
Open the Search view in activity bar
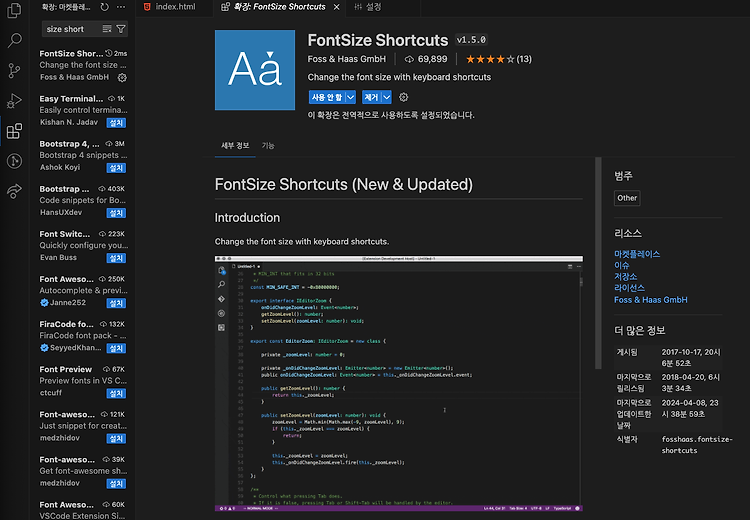point(14,40)
